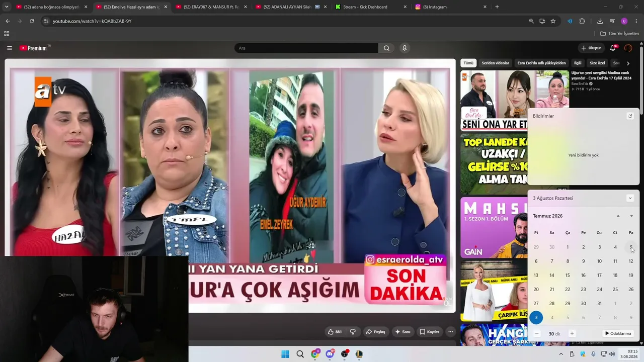This screenshot has width=644, height=362.
Task: Open Chrome three-dot menu
Action: tap(636, 21)
